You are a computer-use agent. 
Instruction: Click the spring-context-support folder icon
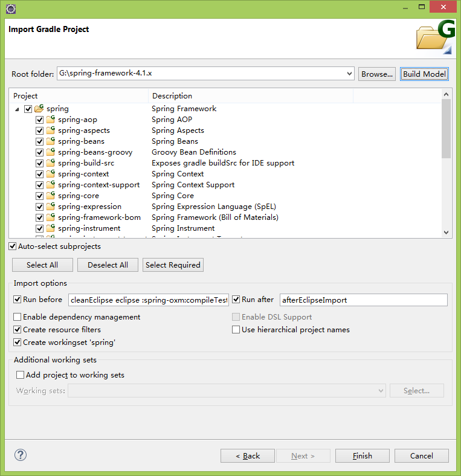[x=50, y=185]
